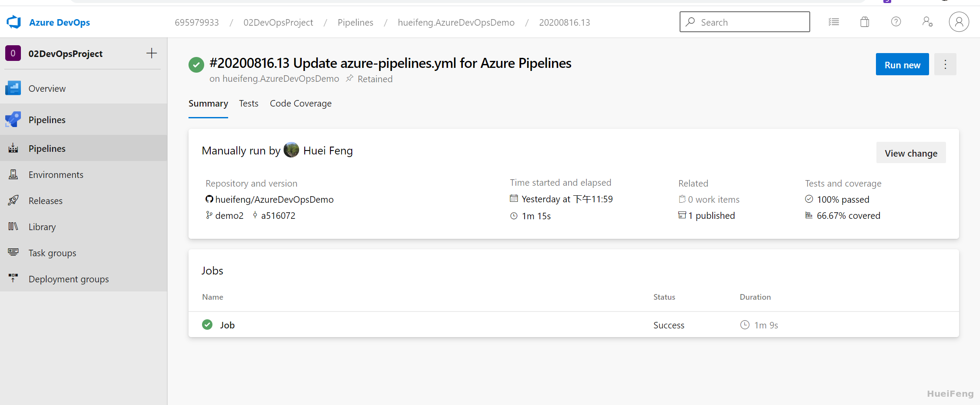980x405 pixels.
Task: Click the View change button
Action: [x=911, y=153]
